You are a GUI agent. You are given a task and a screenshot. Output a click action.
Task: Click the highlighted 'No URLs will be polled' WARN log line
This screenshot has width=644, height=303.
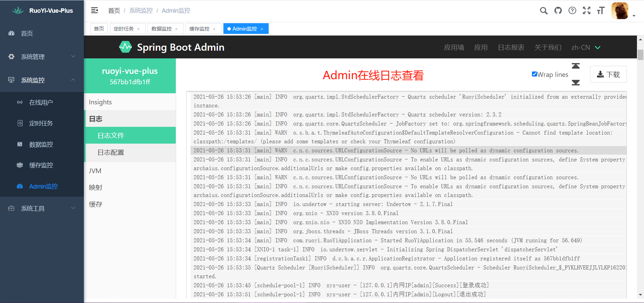(x=409, y=150)
